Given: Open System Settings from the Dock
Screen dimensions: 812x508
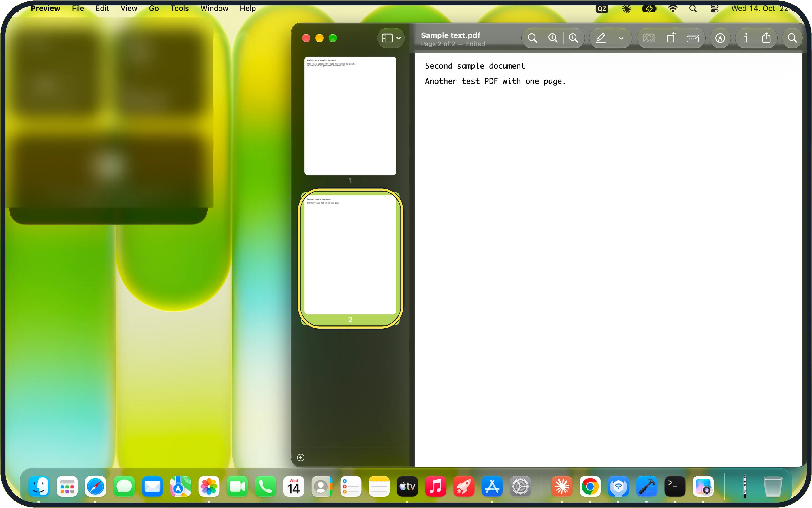Looking at the screenshot, I should click(x=520, y=486).
